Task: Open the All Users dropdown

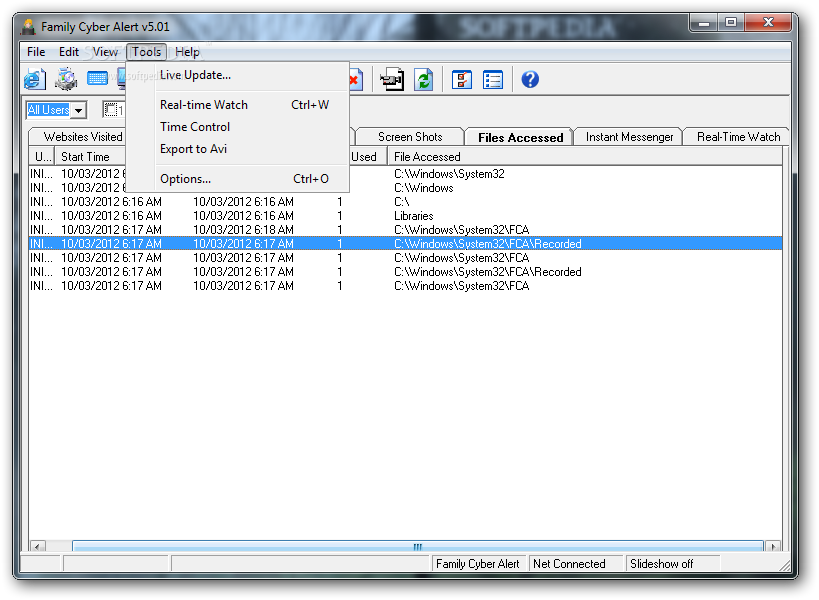Action: point(78,110)
